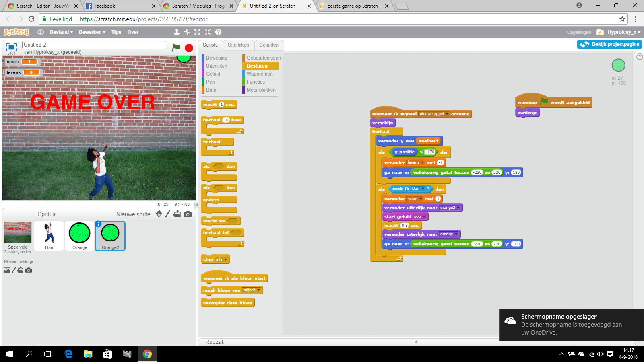The height and width of the screenshot is (362, 644).
Task: Click the Bekijk projectpagina button
Action: 609,44
